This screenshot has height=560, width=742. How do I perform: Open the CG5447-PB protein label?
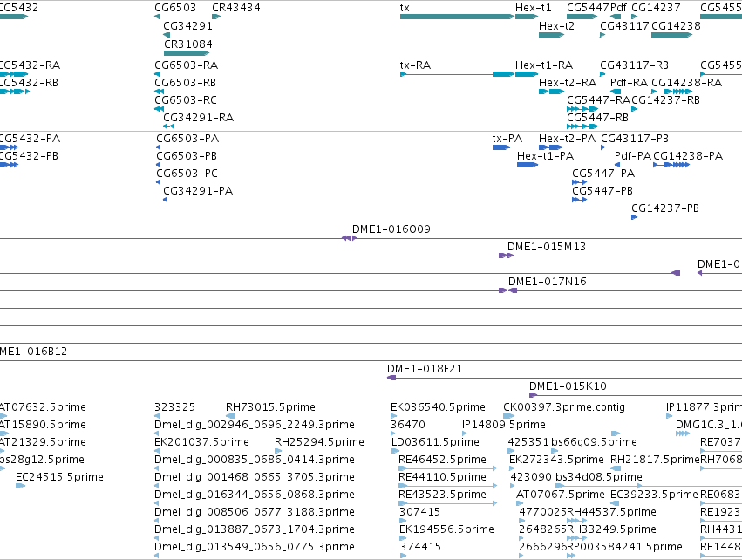(x=602, y=191)
